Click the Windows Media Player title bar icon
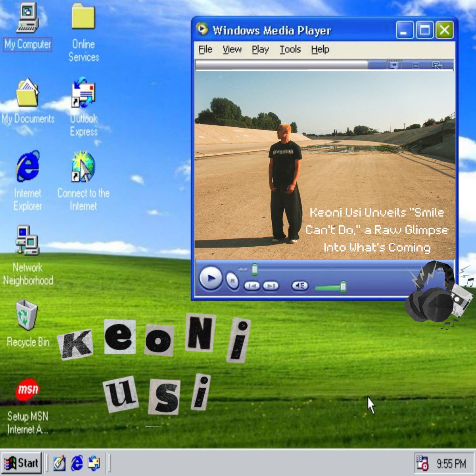Viewport: 476px width, 476px height. 202,29
